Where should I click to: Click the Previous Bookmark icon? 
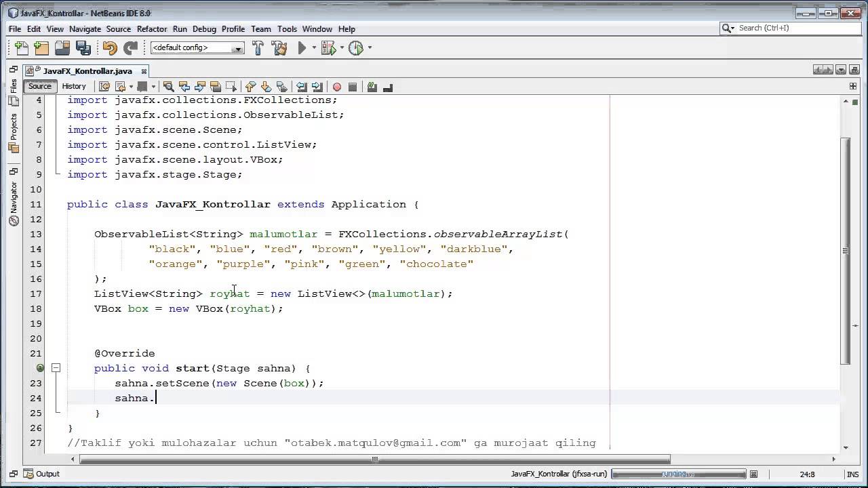[x=250, y=87]
